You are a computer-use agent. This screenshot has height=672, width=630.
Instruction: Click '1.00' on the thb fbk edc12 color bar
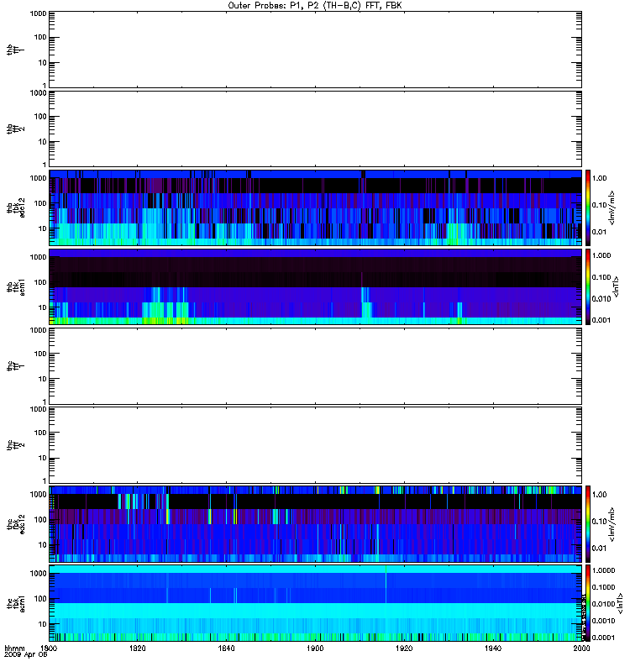pos(600,178)
